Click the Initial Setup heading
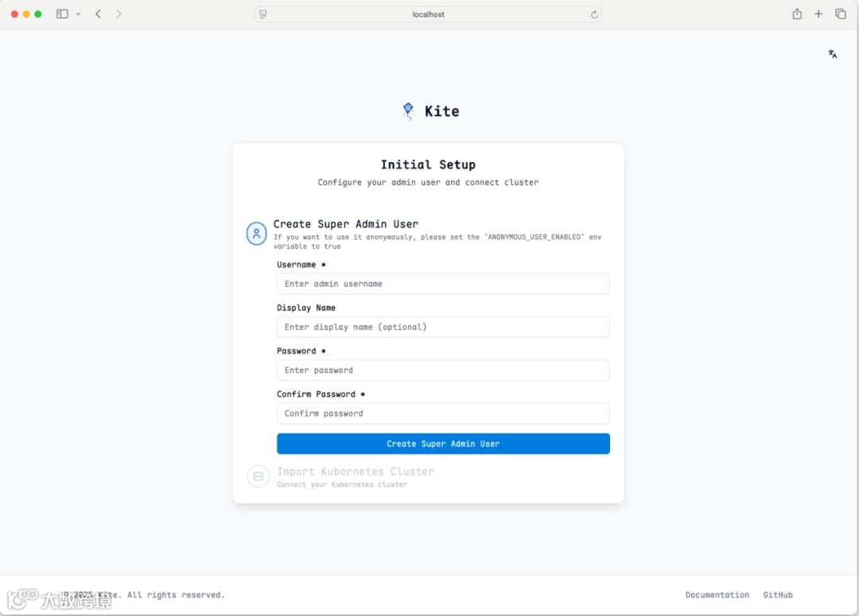 (428, 165)
